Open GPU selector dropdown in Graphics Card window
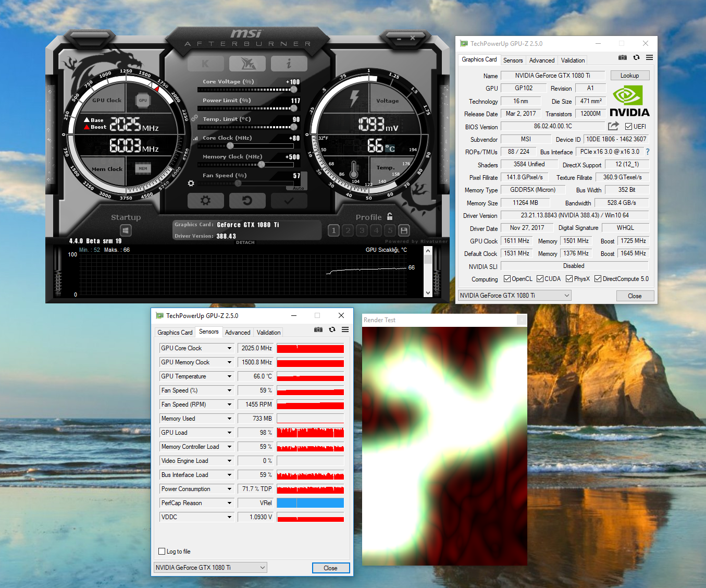 [x=514, y=296]
